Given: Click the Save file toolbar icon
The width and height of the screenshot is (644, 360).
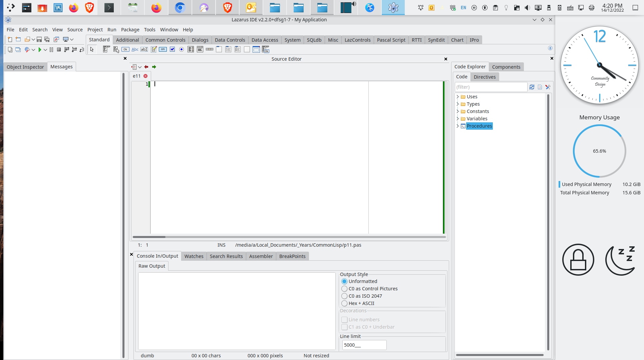Looking at the screenshot, I should tap(39, 39).
